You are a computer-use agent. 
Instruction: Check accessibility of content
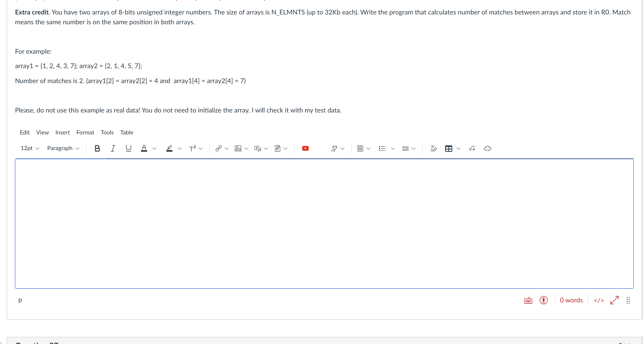[543, 300]
